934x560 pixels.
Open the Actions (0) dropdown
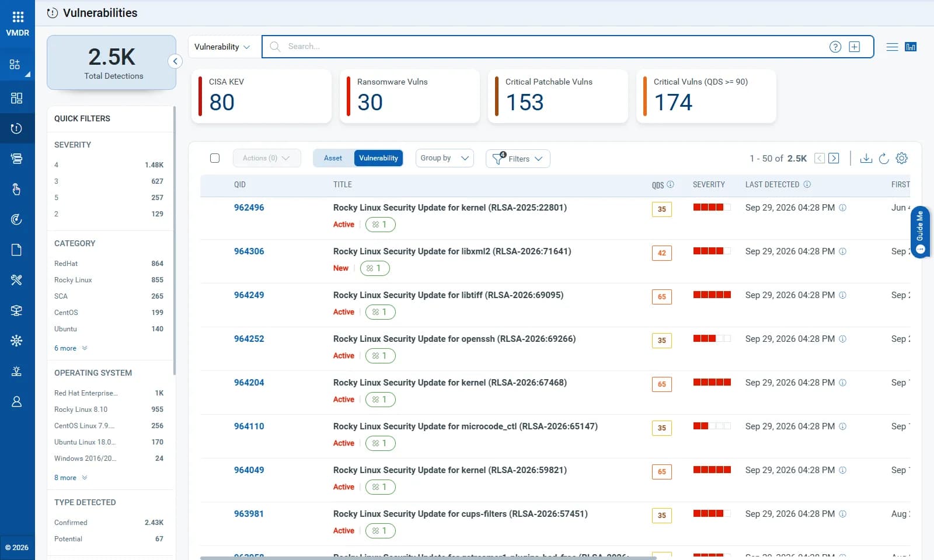[267, 158]
